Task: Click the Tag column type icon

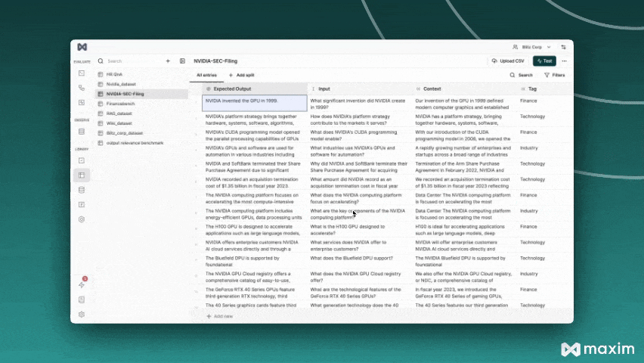Action: pyautogui.click(x=523, y=88)
